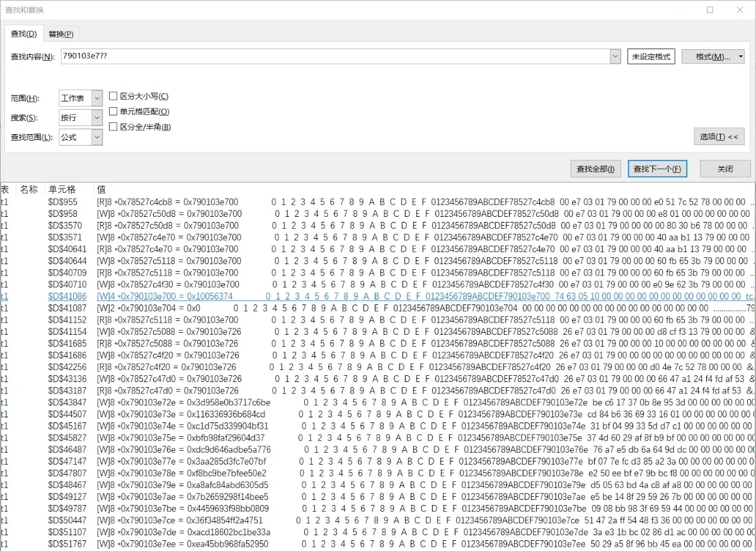The width and height of the screenshot is (756, 551).
Task: Select result row $D$42256
Action: (x=377, y=367)
